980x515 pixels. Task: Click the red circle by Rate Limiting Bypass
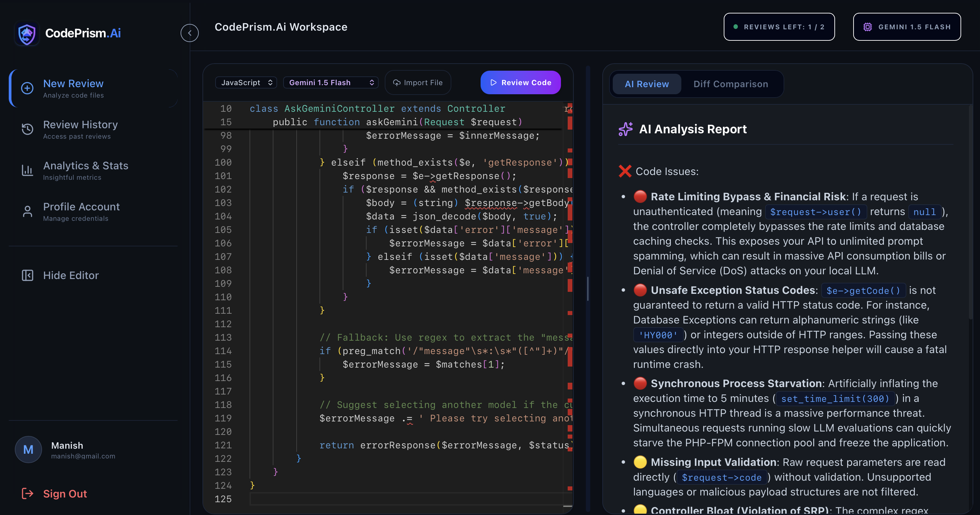pyautogui.click(x=640, y=197)
